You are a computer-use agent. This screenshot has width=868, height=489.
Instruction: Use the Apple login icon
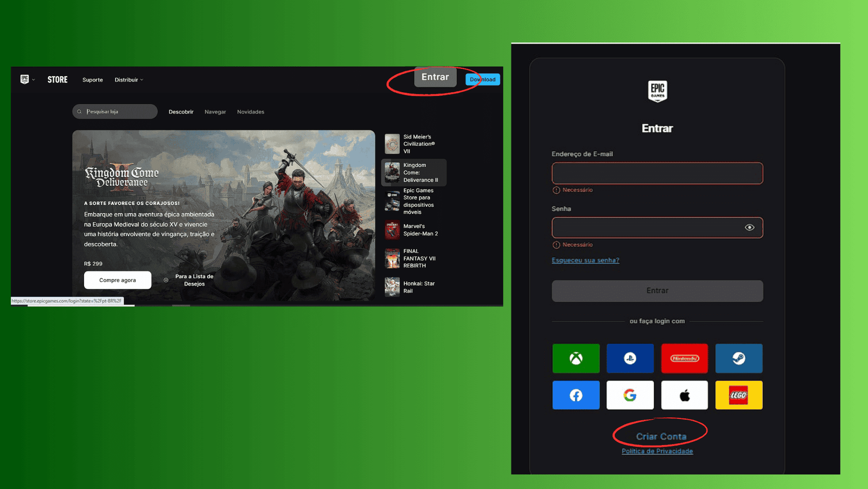tap(684, 395)
